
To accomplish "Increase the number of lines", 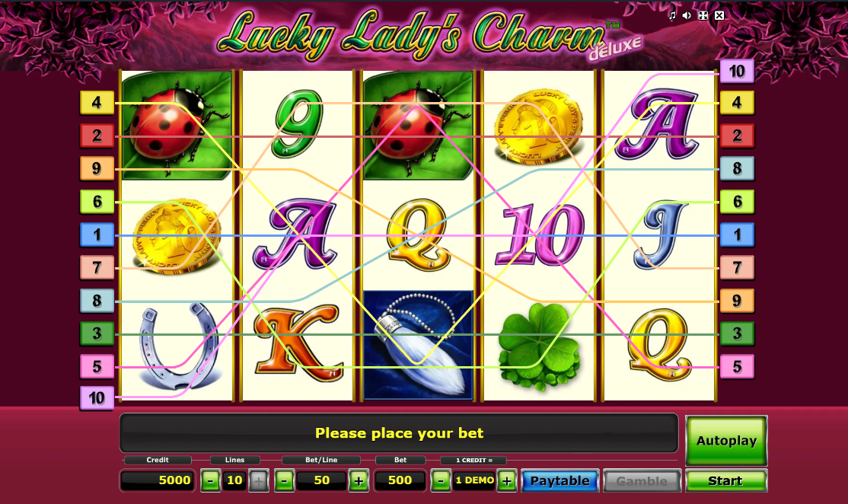I will 259,480.
